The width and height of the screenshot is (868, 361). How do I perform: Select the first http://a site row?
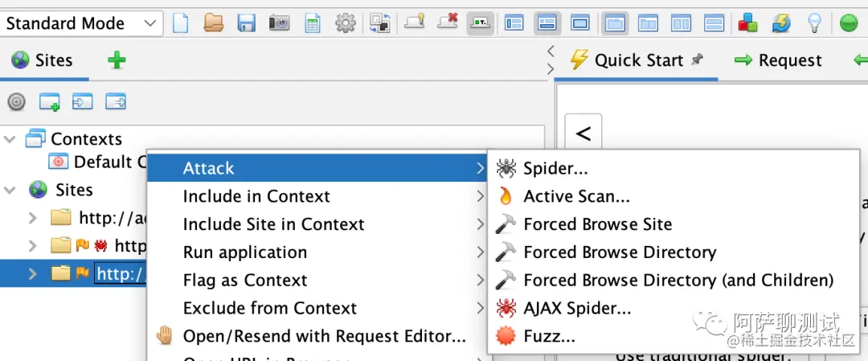click(98, 218)
